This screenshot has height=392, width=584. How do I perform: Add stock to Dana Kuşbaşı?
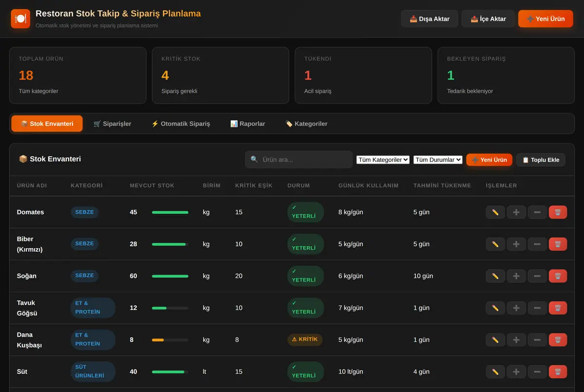[x=516, y=339]
